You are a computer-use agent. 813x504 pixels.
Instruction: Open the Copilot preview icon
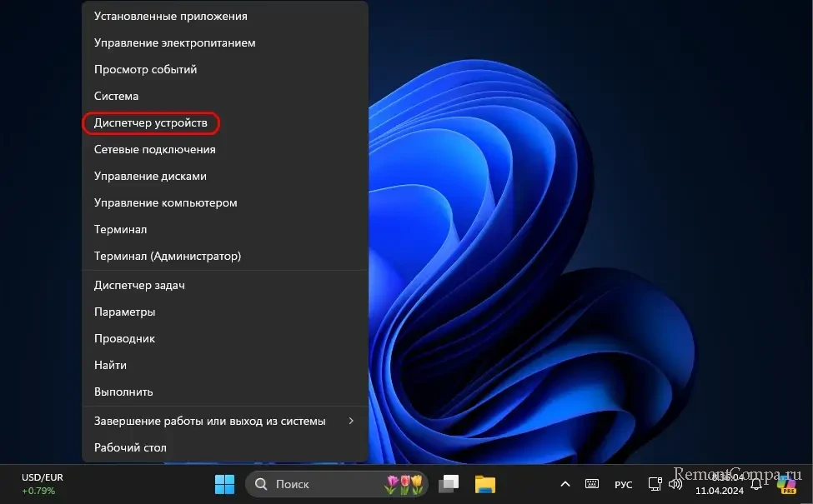pos(785,484)
